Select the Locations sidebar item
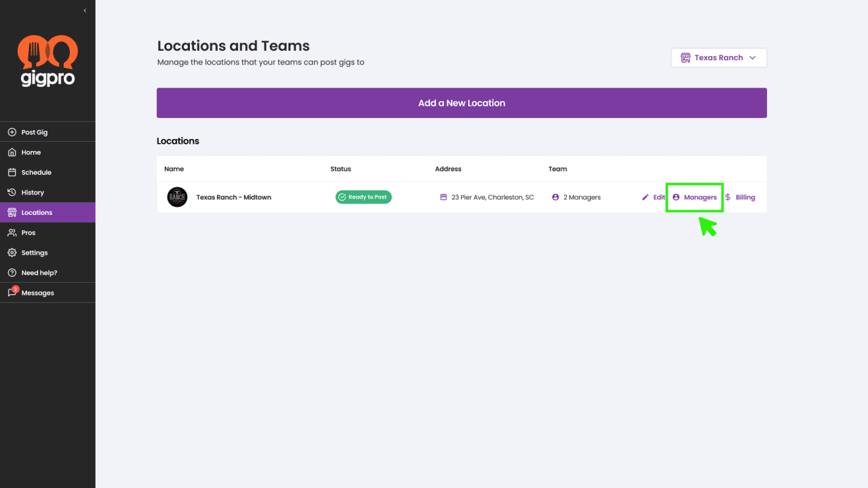 click(47, 213)
